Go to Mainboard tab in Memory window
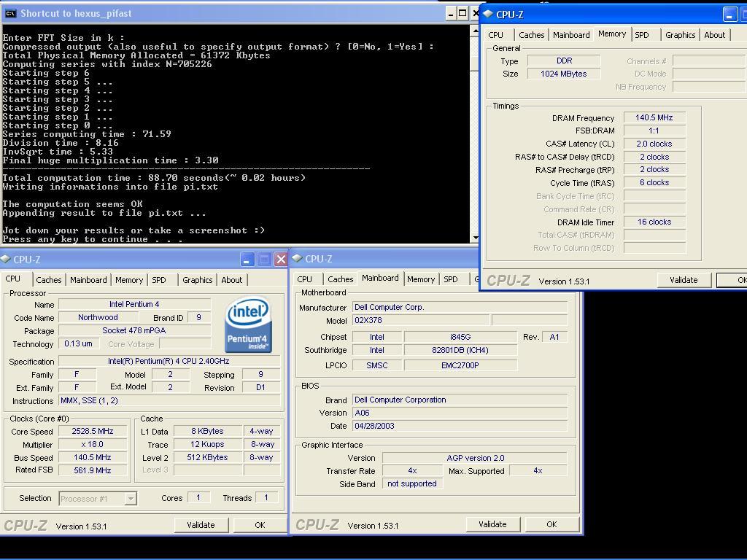 click(571, 35)
